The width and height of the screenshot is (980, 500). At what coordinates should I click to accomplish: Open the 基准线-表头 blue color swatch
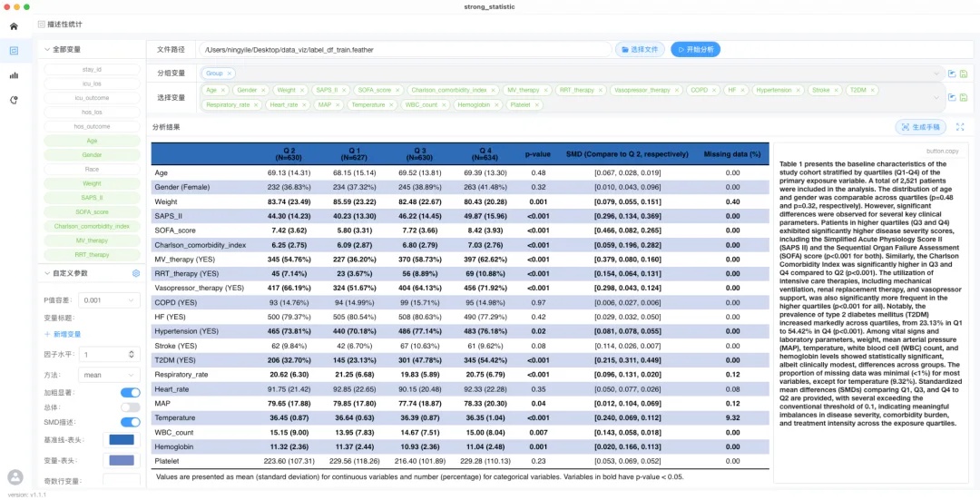coord(122,439)
